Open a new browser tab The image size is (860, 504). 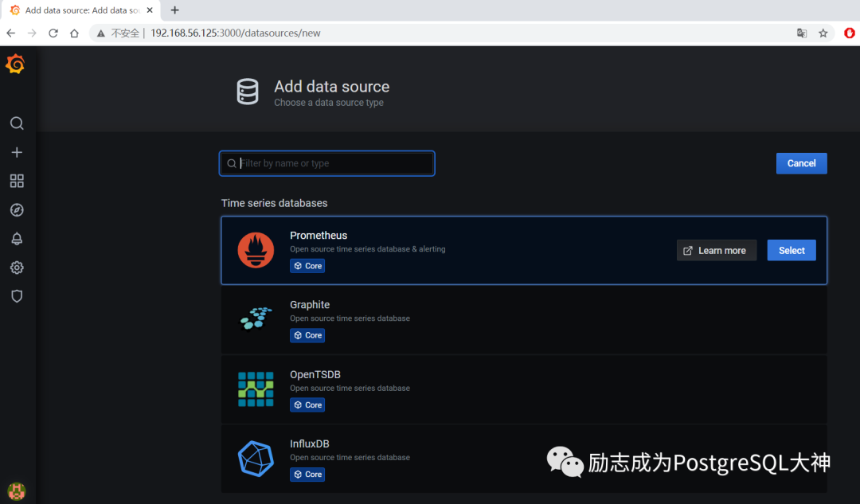(x=175, y=10)
